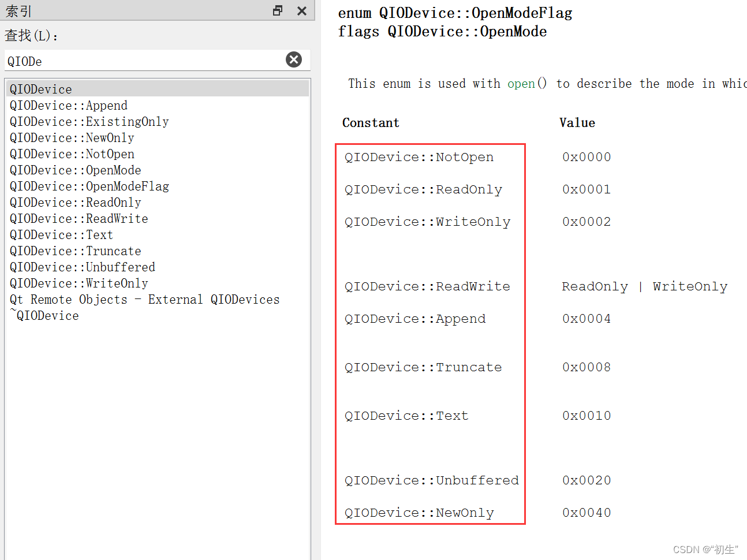Click QIODevice::ReadWrite in the constants table
This screenshot has width=747, height=560.
point(427,286)
